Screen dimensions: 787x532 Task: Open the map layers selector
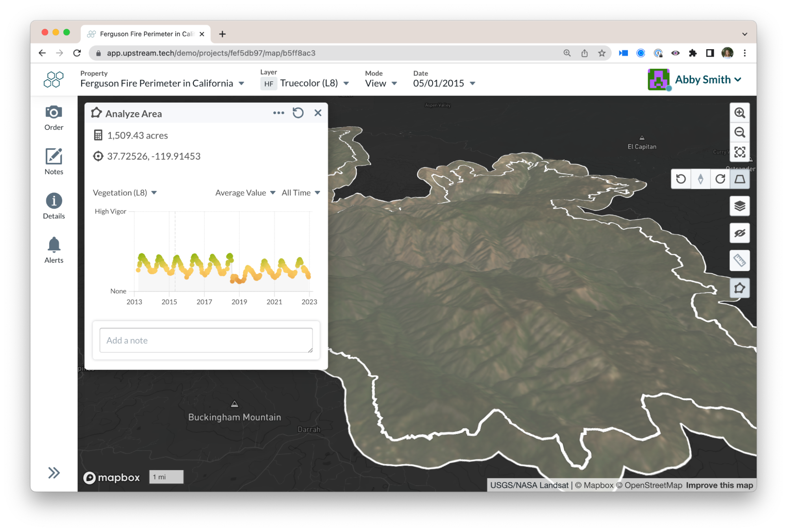point(740,206)
